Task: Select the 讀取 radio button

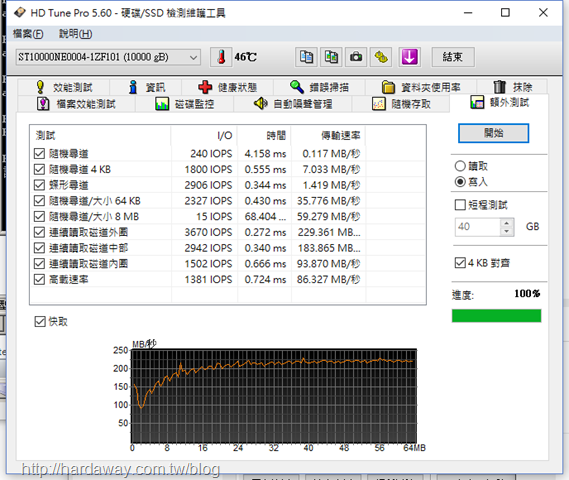Action: pos(460,166)
